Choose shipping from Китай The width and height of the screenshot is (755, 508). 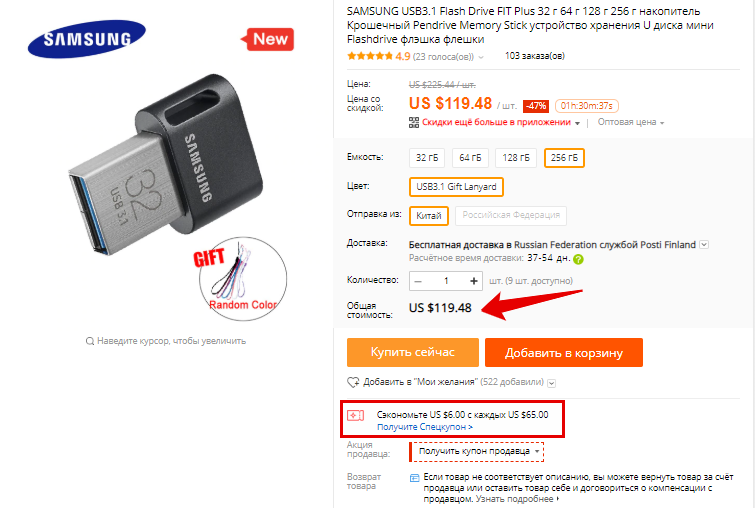(x=429, y=216)
